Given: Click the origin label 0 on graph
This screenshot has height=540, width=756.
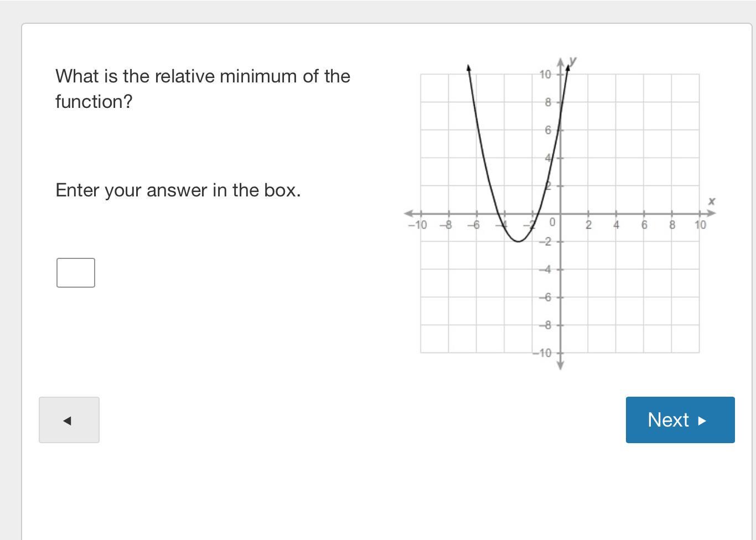Looking at the screenshot, I should click(x=552, y=222).
